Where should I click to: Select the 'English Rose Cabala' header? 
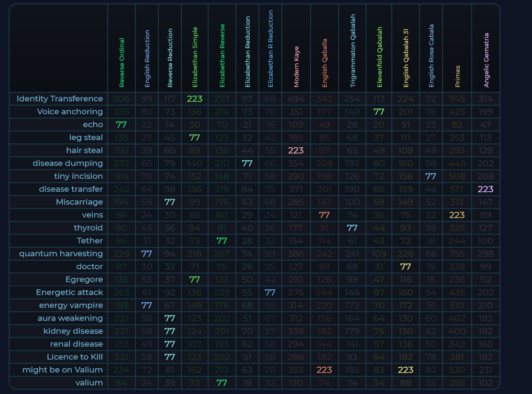pos(432,55)
